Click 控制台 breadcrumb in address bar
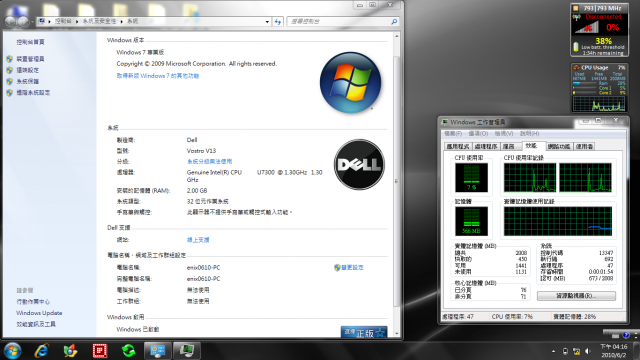 click(63, 21)
